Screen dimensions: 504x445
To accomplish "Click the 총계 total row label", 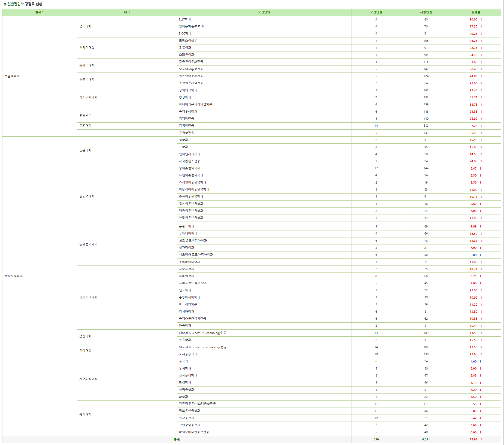I will tap(177, 439).
